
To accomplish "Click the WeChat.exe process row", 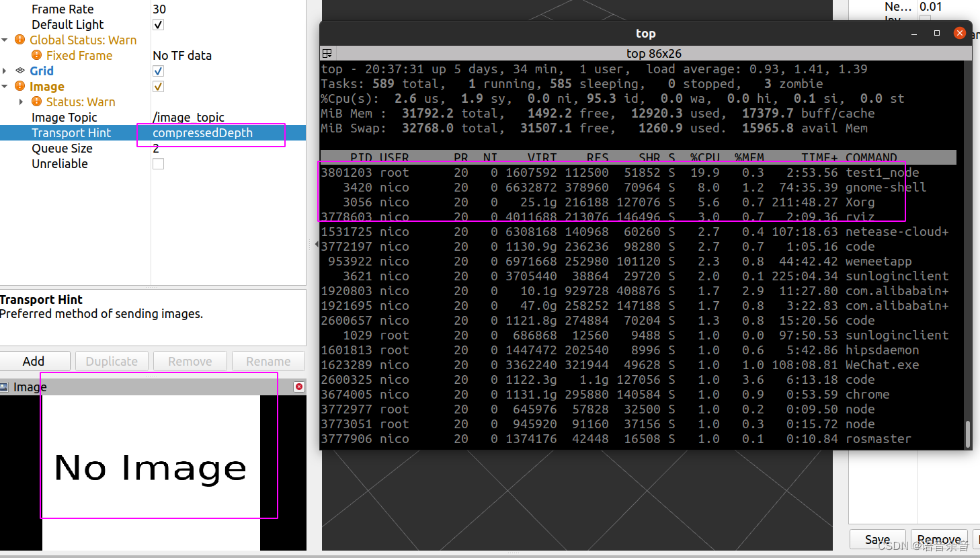I will tap(639, 364).
